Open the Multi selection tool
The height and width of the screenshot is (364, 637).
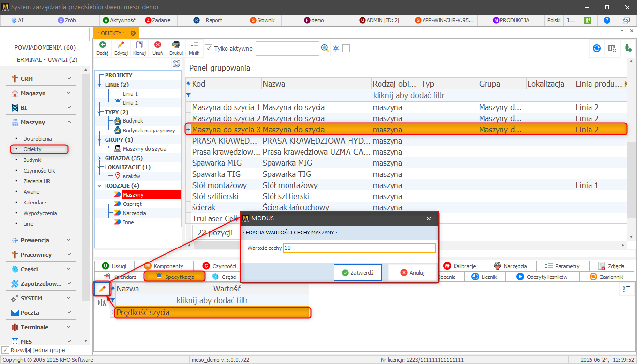click(x=194, y=47)
